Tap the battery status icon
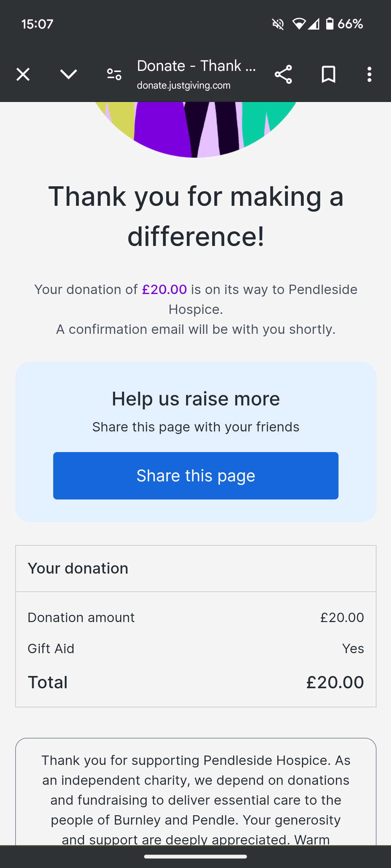 click(329, 24)
